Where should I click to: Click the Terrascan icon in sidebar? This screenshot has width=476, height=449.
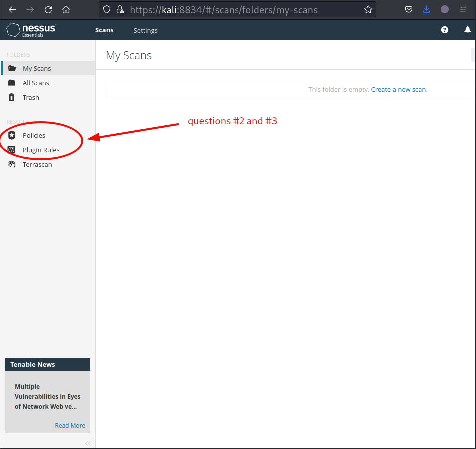(x=12, y=164)
